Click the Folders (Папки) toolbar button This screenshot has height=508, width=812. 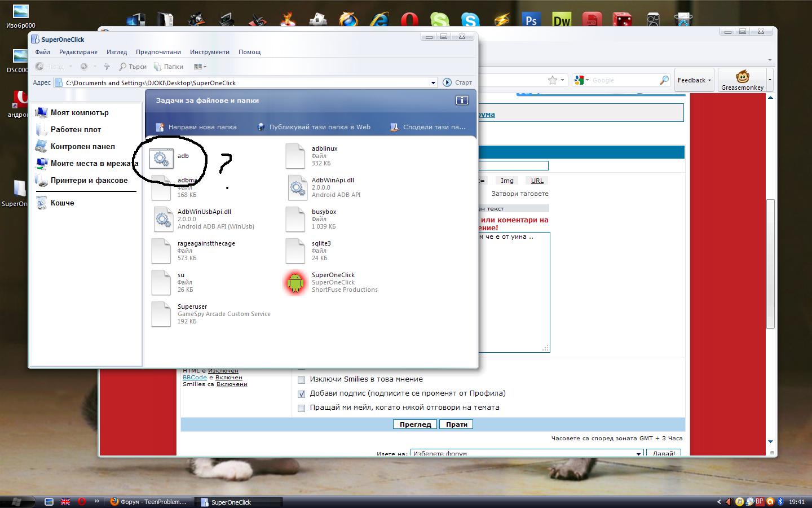point(169,67)
